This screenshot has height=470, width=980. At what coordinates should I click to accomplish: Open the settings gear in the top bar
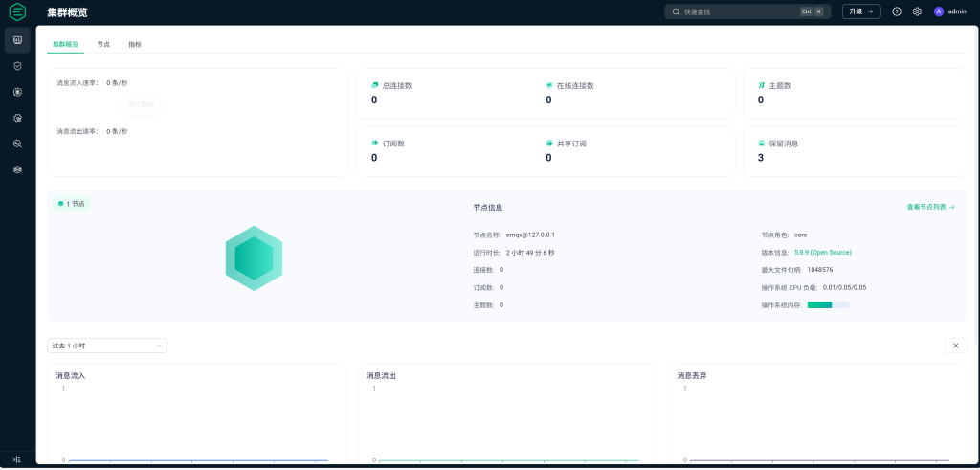[x=917, y=11]
